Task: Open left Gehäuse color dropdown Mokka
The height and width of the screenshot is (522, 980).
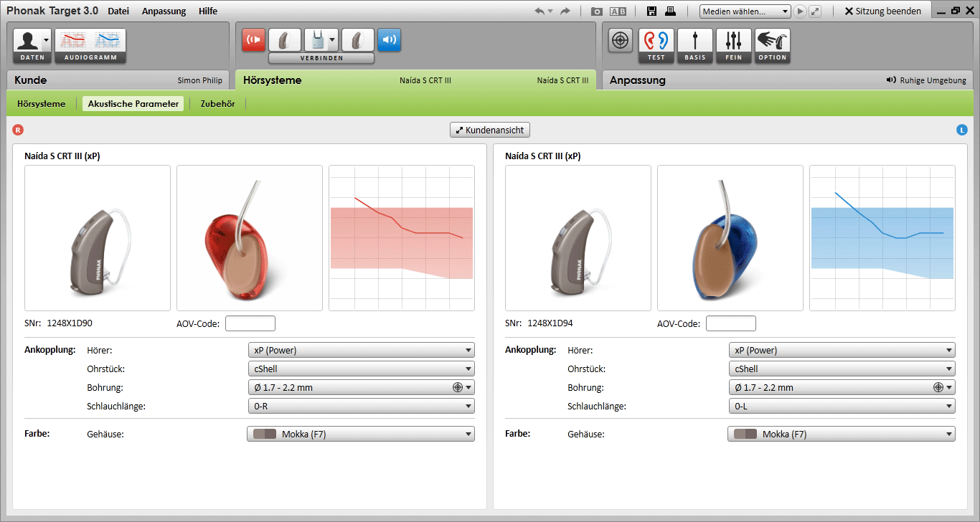Action: tap(842, 434)
